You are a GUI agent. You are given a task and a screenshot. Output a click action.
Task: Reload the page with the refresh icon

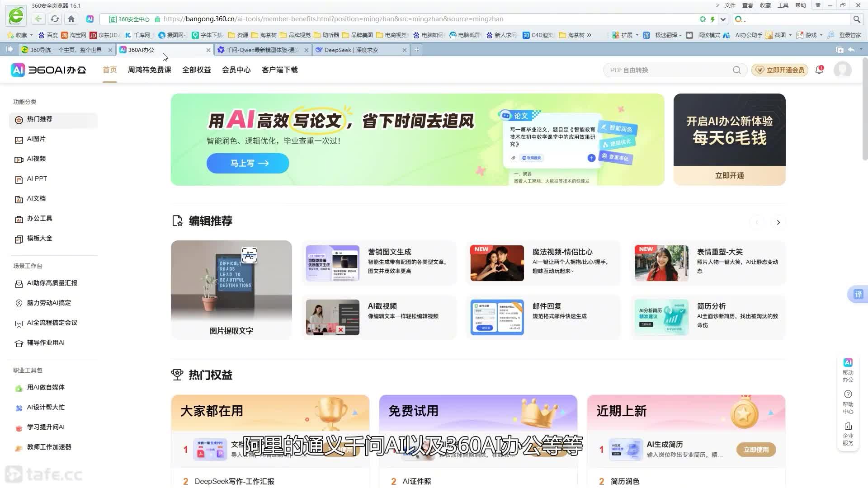[x=55, y=19]
